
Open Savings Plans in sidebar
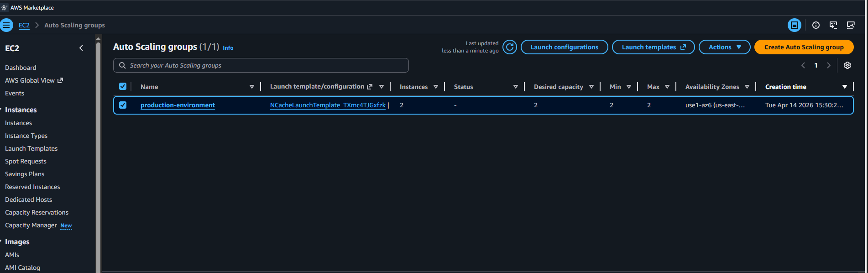coord(25,174)
